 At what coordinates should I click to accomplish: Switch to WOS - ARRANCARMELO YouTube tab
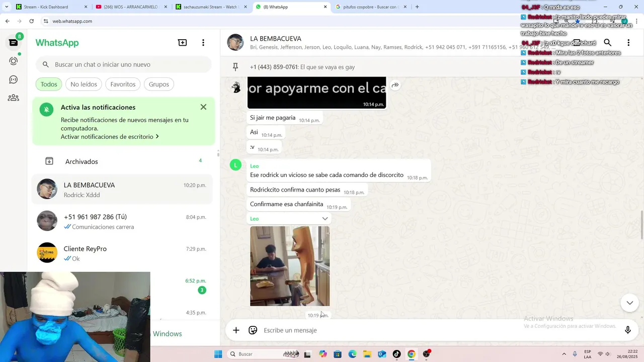click(x=130, y=7)
